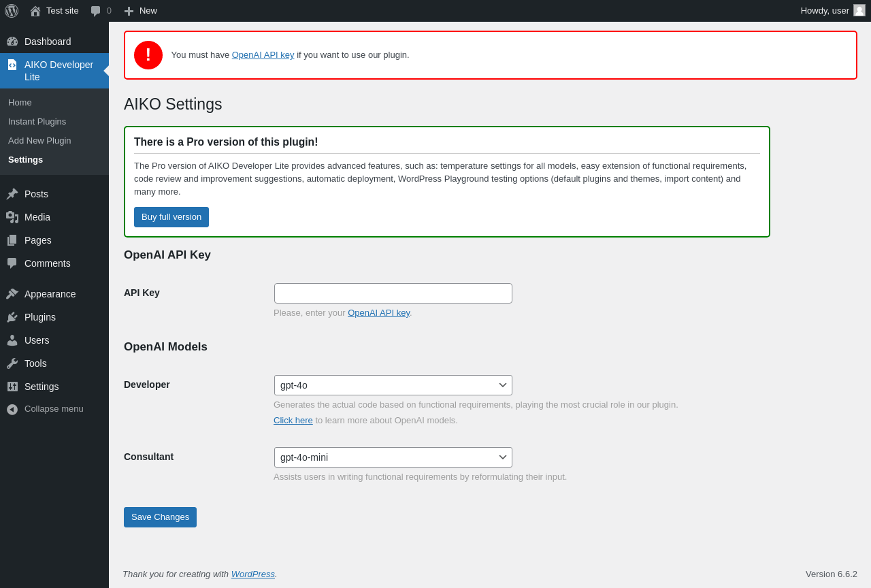The image size is (871, 588).
Task: Click There is a Pro version heading
Action: 226,142
